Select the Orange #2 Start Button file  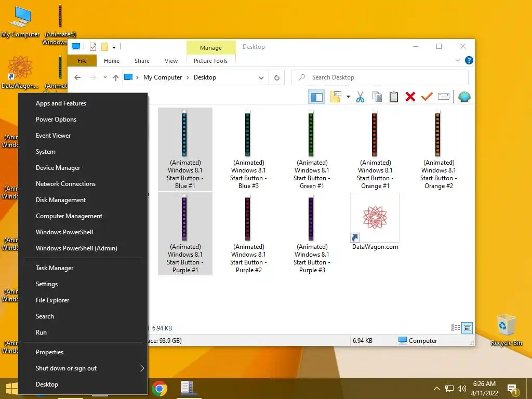pos(438,149)
